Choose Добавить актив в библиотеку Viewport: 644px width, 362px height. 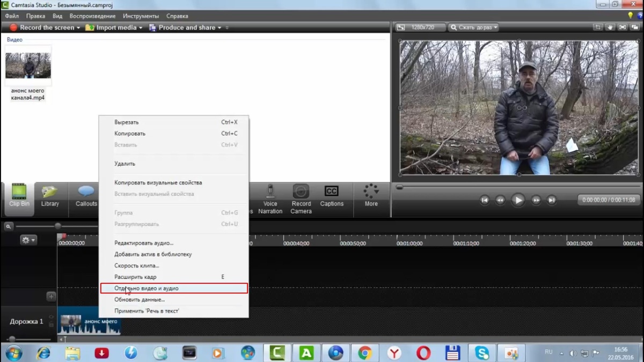(x=174, y=254)
